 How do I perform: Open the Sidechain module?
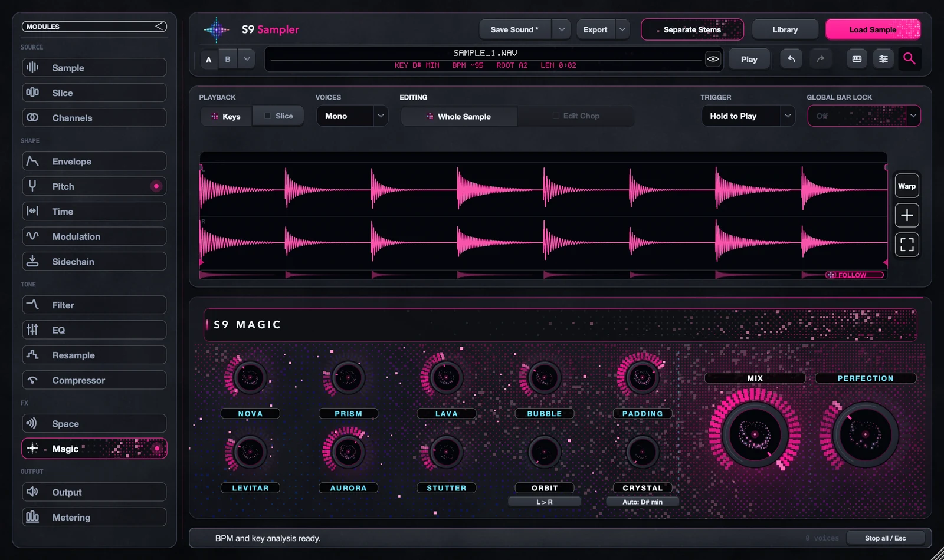pyautogui.click(x=94, y=261)
